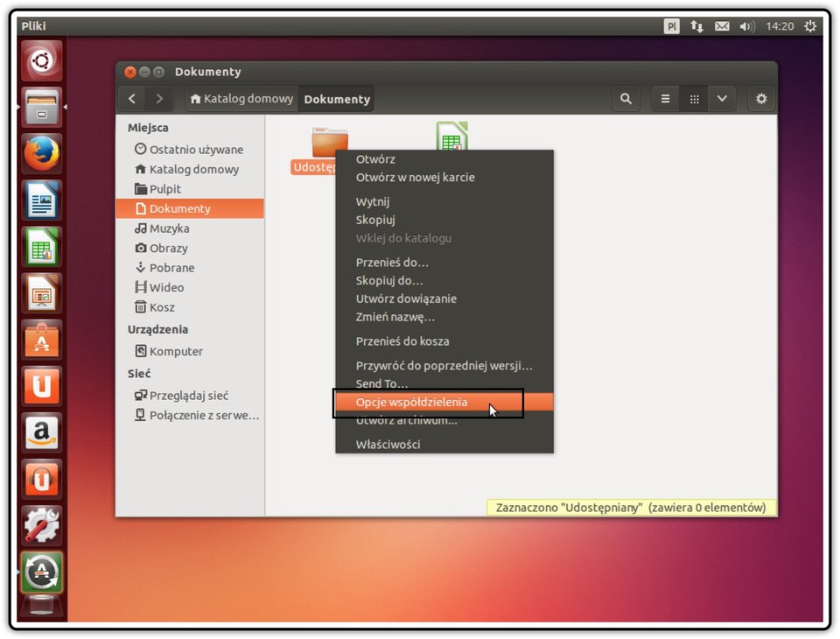
Task: Launch LibreOffice Impress from the dock
Action: pos(42,294)
